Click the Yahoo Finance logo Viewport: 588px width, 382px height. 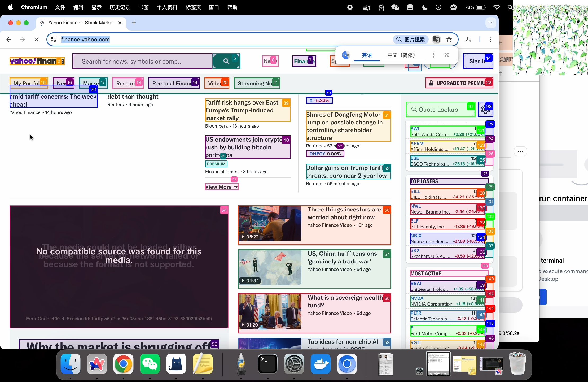(x=37, y=61)
